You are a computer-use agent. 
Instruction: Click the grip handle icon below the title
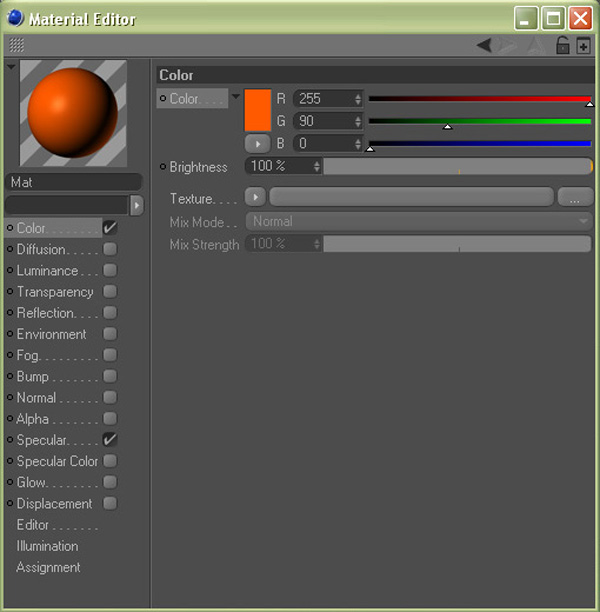pos(16,45)
